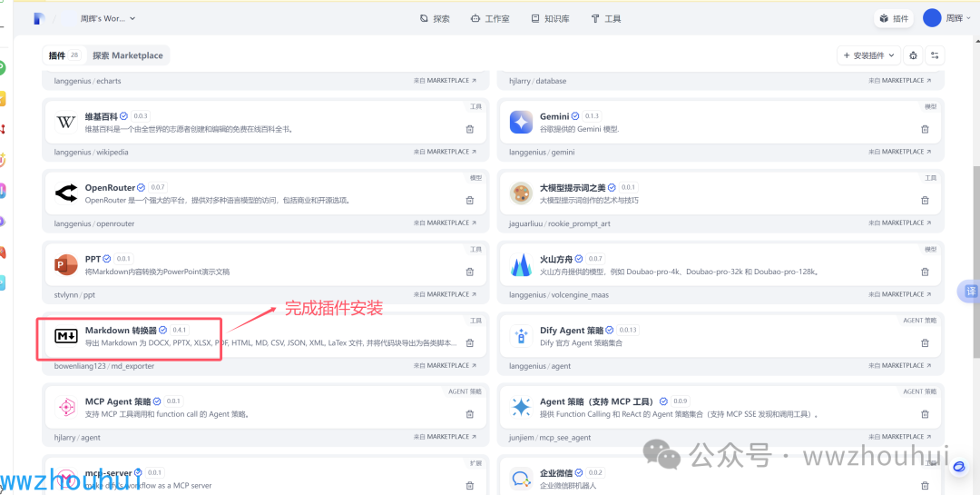Click the 企业微信 chat bubble icon
Viewport: 980px width, 495px height.
click(521, 479)
